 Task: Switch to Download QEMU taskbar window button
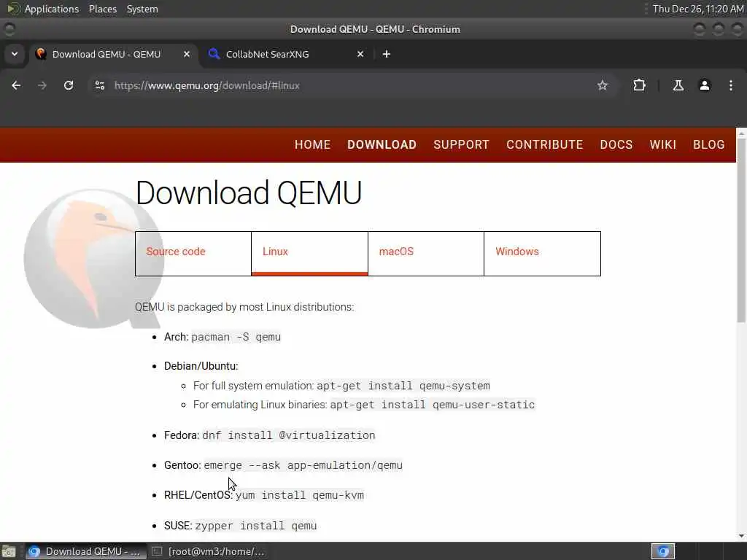click(86, 551)
